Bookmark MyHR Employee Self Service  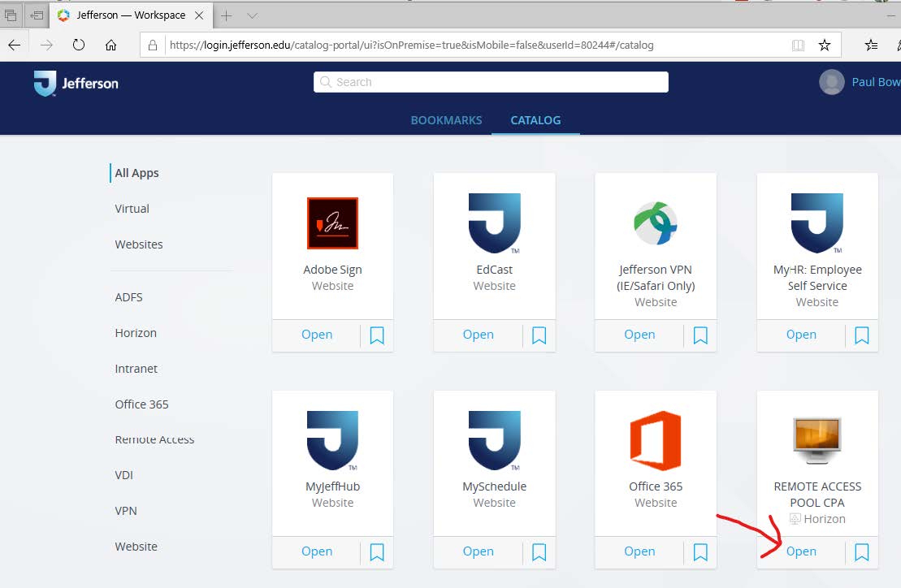tap(862, 335)
